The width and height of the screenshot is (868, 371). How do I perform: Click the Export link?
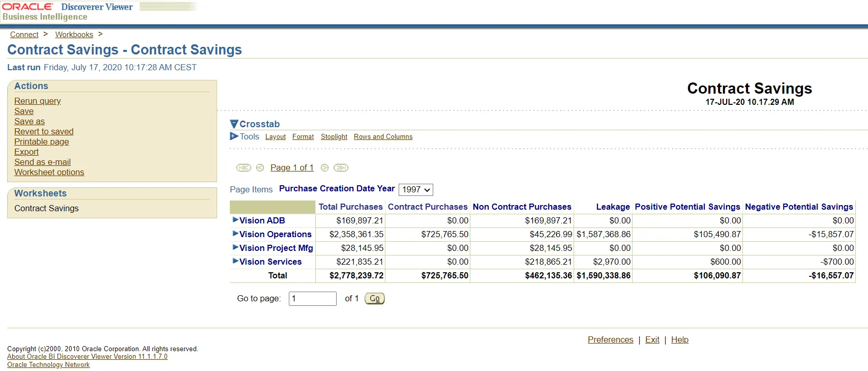point(26,152)
